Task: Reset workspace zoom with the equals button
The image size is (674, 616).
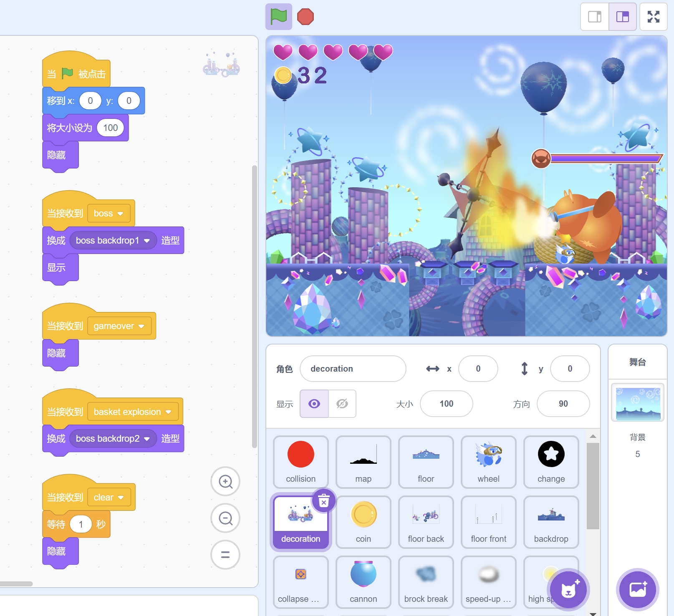Action: coord(225,555)
